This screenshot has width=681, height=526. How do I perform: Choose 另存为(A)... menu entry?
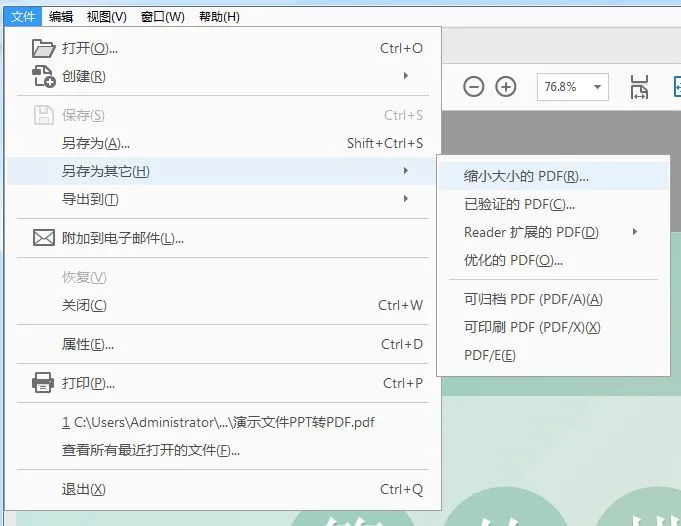[222, 143]
